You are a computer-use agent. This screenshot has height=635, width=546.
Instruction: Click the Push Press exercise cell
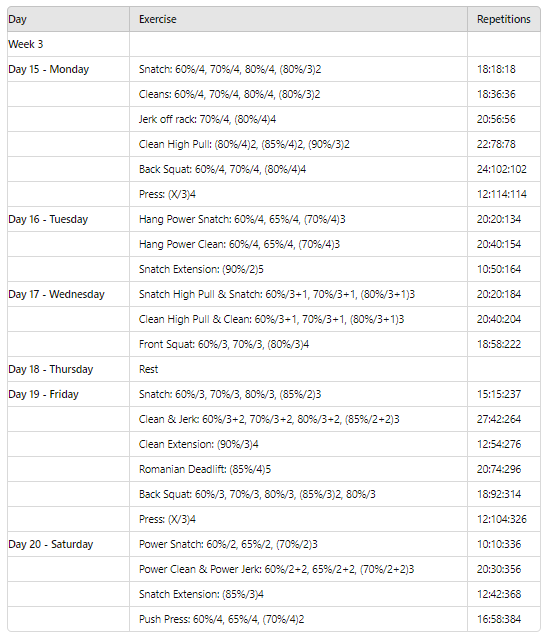299,619
